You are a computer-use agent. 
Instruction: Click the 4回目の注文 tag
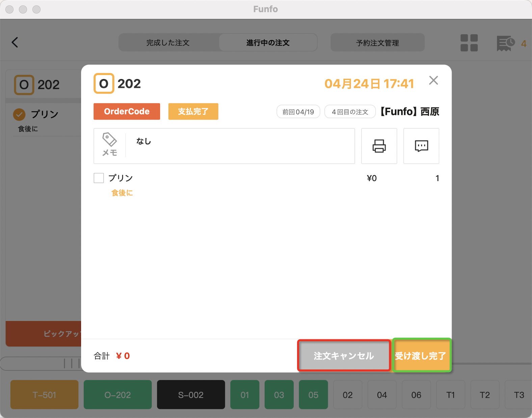[x=350, y=112]
